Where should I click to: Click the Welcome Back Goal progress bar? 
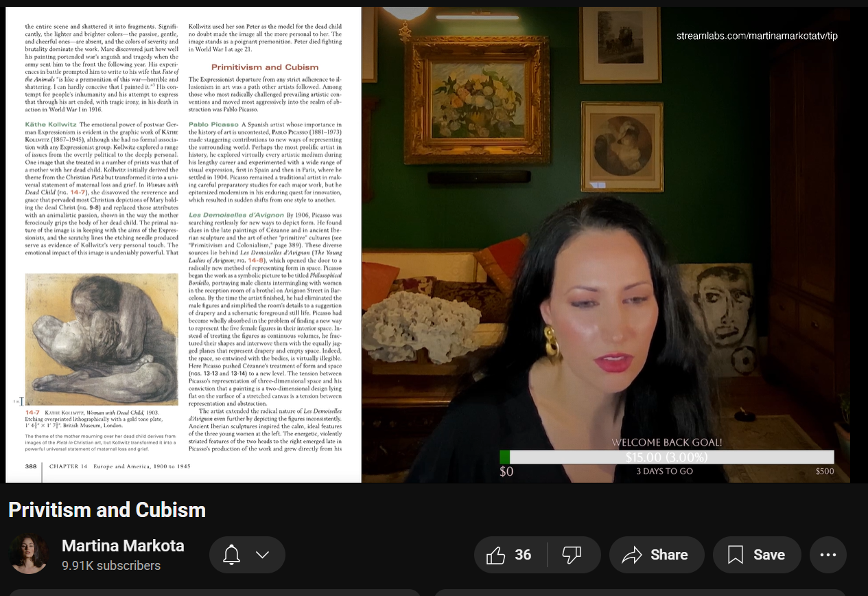pos(667,457)
